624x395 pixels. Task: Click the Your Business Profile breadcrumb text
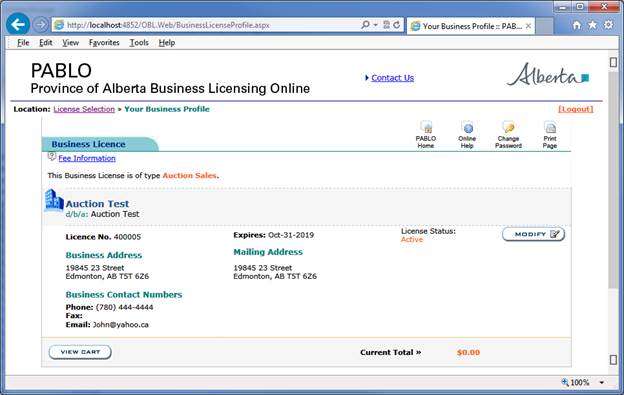167,109
